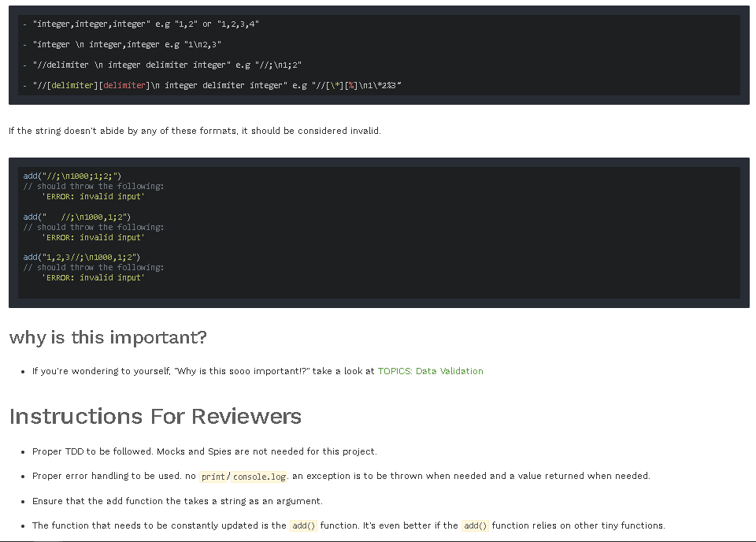The width and height of the screenshot is (756, 542).
Task: Click the code block showing add examples
Action: pyautogui.click(x=378, y=231)
